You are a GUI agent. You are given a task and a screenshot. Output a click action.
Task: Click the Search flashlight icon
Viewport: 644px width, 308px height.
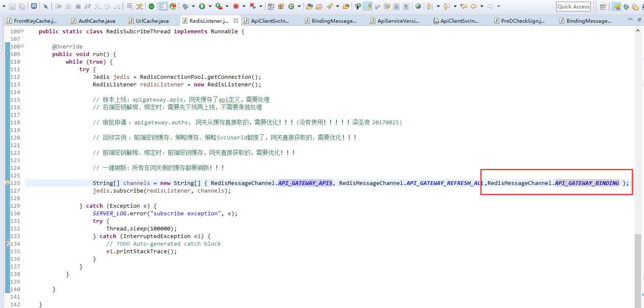pyautogui.click(x=330, y=6)
